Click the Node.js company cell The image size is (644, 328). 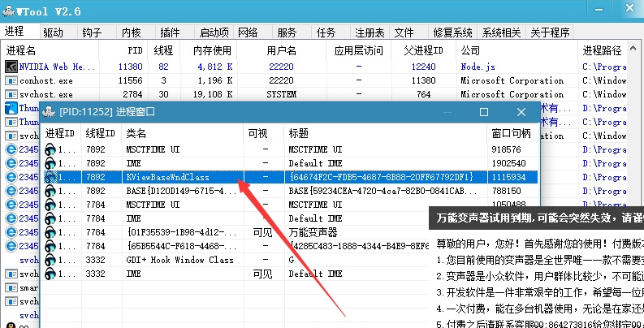point(478,67)
